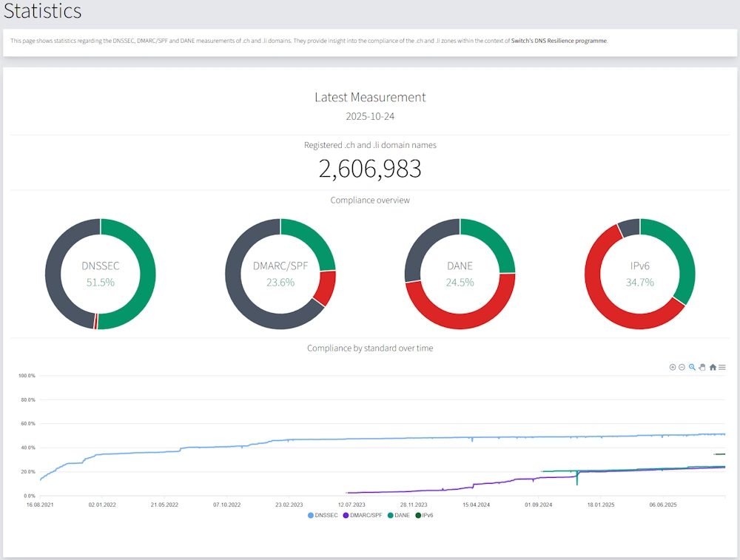Select the red segment of DANE donut
Screen dimensions: 740x560
(x=460, y=320)
